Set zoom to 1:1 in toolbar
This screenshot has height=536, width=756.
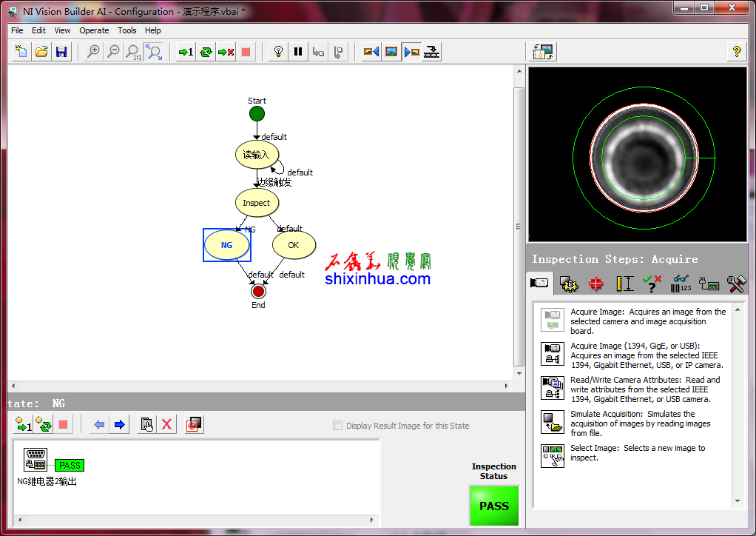133,52
